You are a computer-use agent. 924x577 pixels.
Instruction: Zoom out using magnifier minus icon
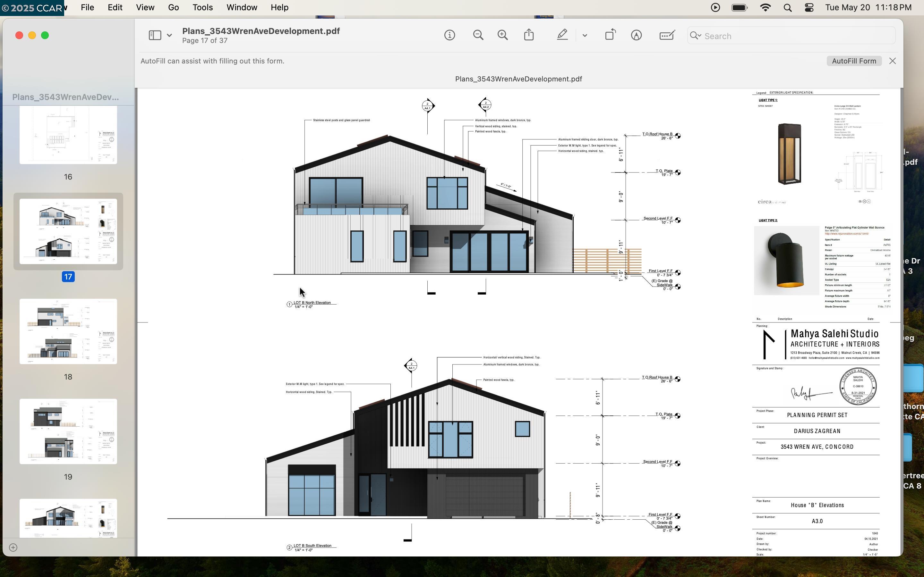coord(478,36)
